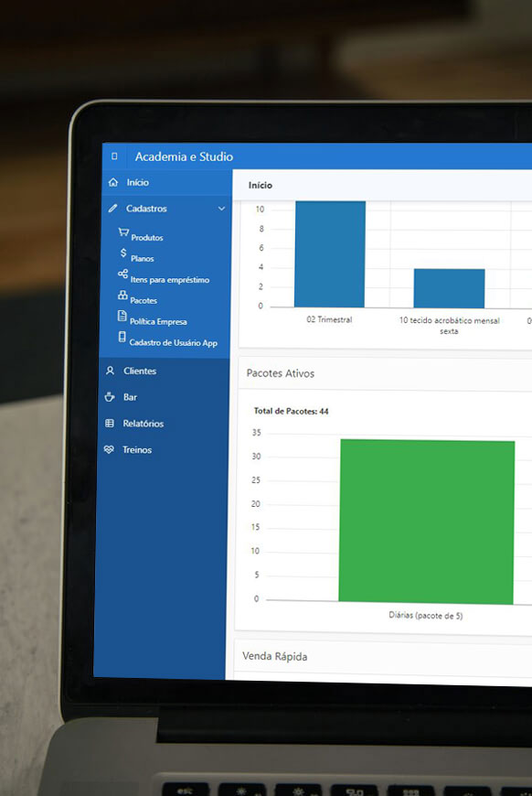Click the home icon beside Início
Screen dimensions: 532x796
tap(113, 182)
